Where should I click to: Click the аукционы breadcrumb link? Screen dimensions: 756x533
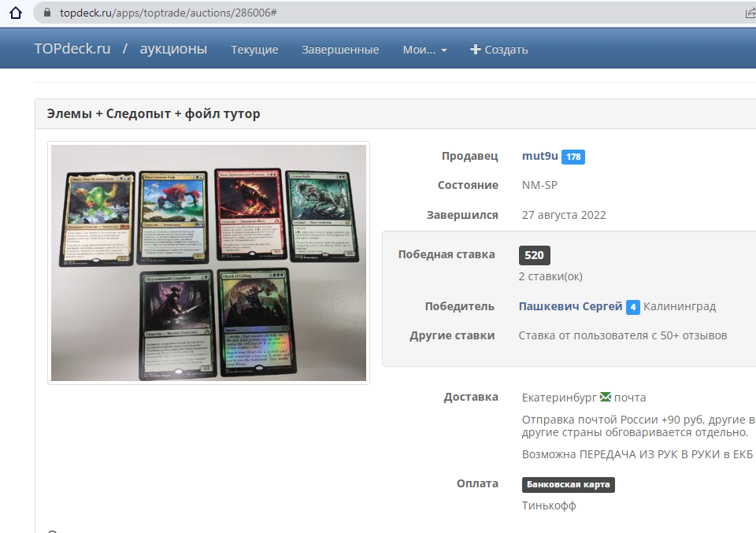pos(173,49)
